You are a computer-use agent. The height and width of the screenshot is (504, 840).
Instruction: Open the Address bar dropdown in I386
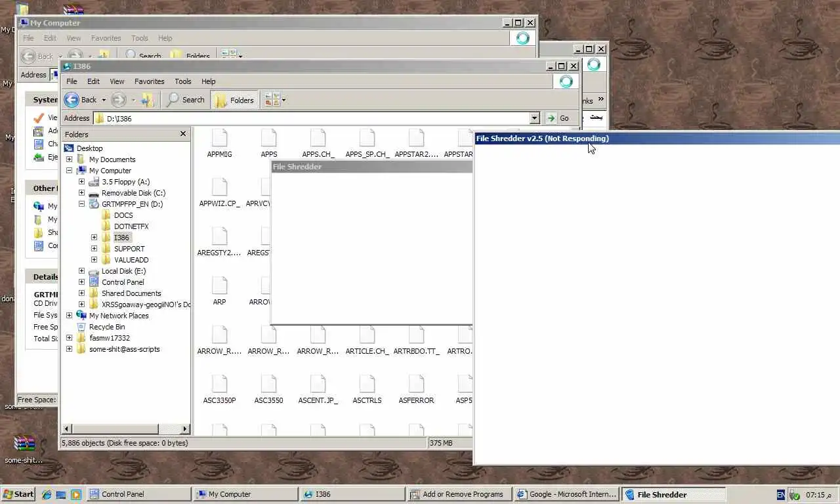click(534, 118)
